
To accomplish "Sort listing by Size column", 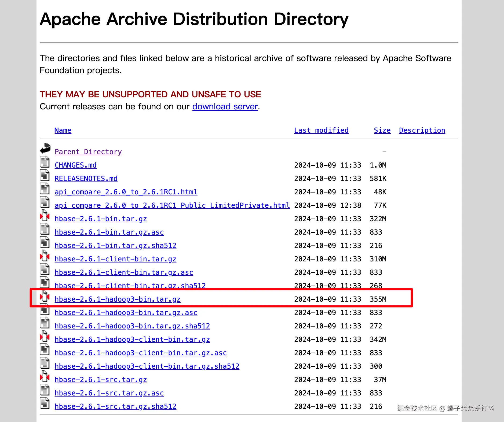I will [x=382, y=130].
